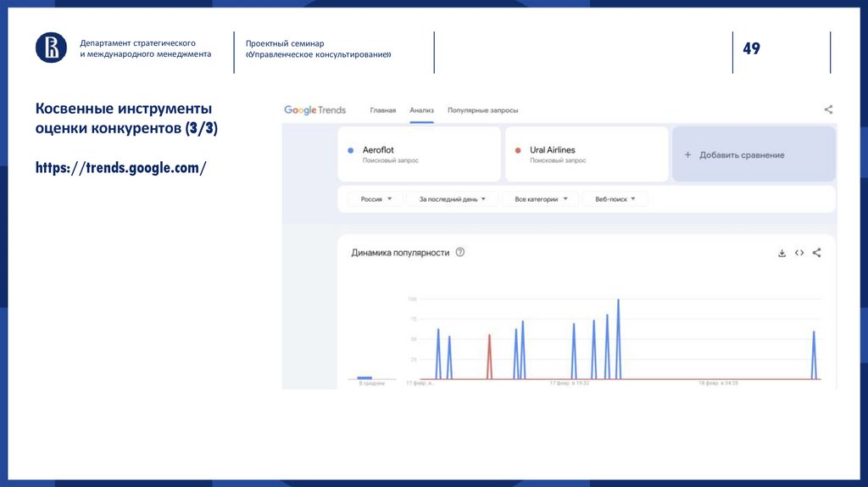
Task: Download the popularity chart data
Action: (x=782, y=253)
